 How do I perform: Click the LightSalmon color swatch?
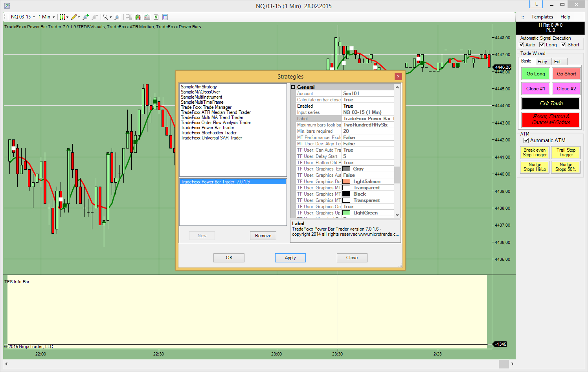(x=346, y=181)
